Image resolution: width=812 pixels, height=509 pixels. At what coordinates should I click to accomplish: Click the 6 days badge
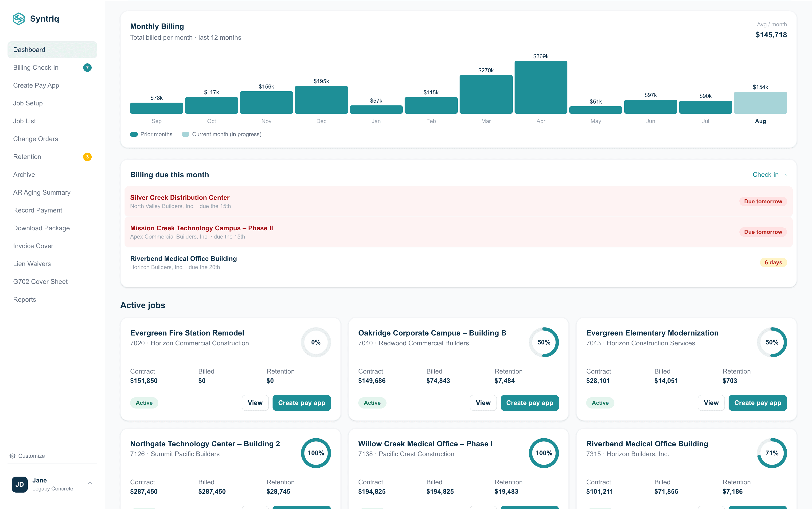tap(773, 262)
